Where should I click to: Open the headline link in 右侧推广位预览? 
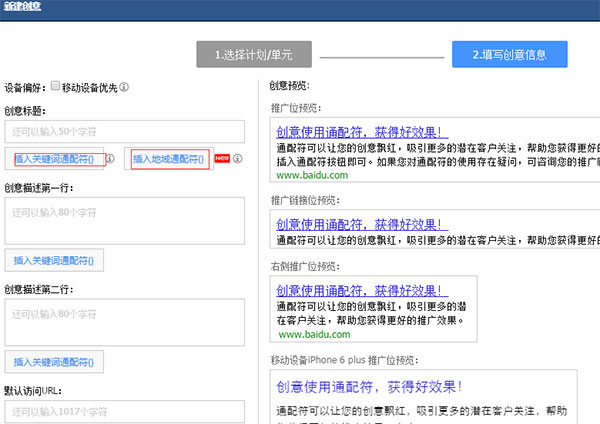tap(361, 290)
